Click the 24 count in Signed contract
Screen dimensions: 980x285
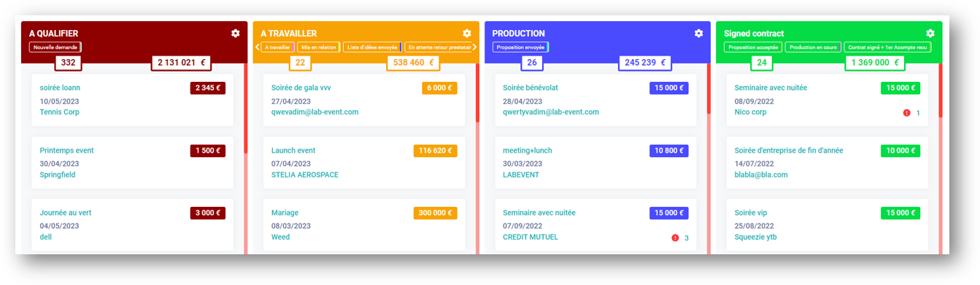pyautogui.click(x=762, y=63)
